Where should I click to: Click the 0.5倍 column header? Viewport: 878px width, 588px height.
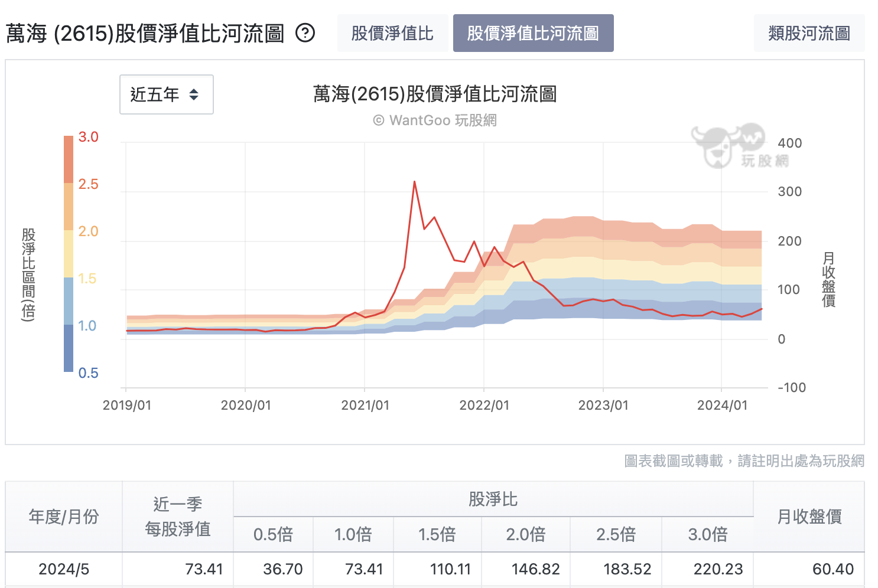click(x=274, y=534)
